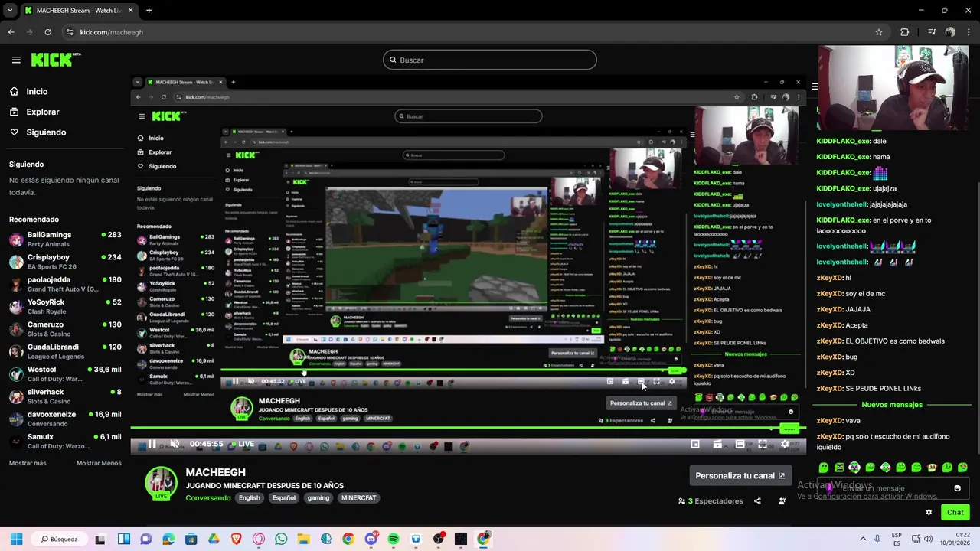Enter fullscreen on the stream player
The width and height of the screenshot is (980, 551).
coord(763,444)
